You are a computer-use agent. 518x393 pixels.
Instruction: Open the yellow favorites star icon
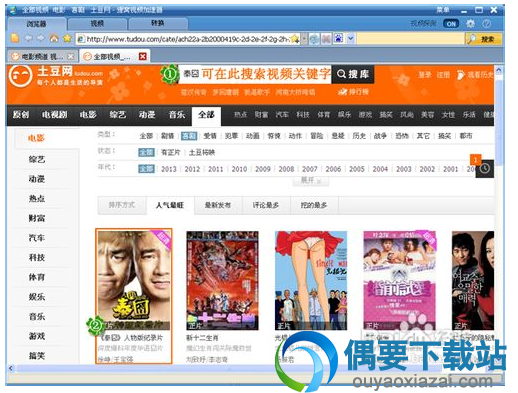coord(67,38)
